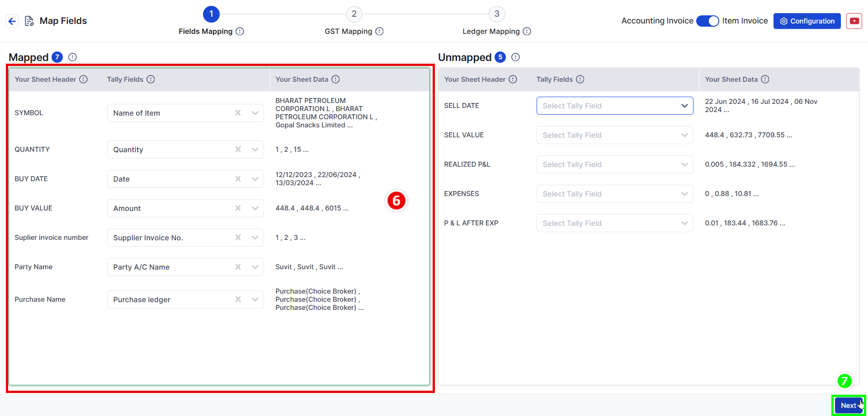Screen dimensions: 868x416
Task: Click Unmapped Tally Fields info icon
Action: (x=580, y=79)
